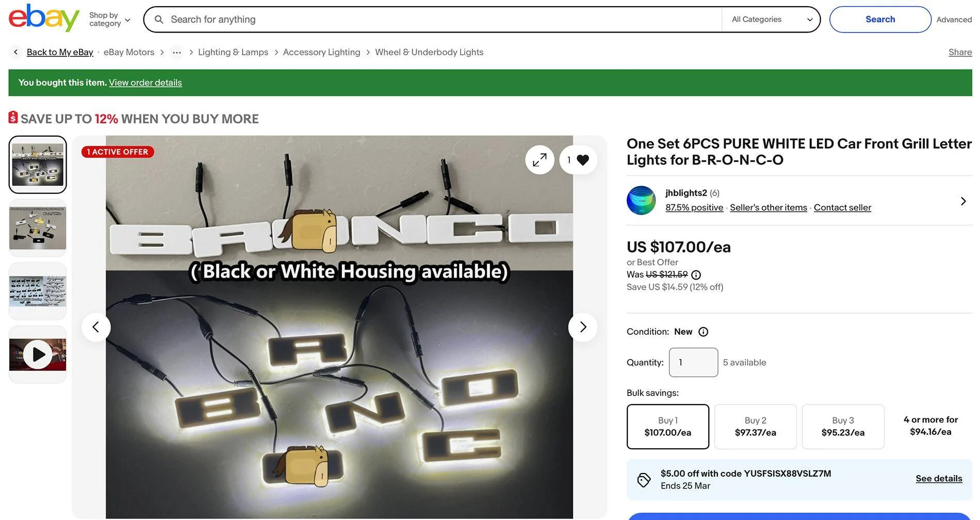
Task: Click the eBay logo
Action: click(x=44, y=19)
